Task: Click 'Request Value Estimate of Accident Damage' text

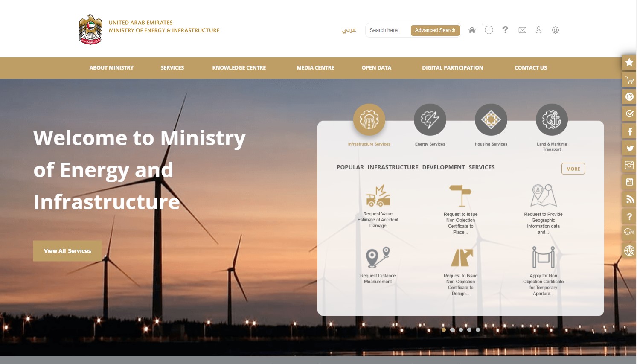Action: pyautogui.click(x=378, y=220)
